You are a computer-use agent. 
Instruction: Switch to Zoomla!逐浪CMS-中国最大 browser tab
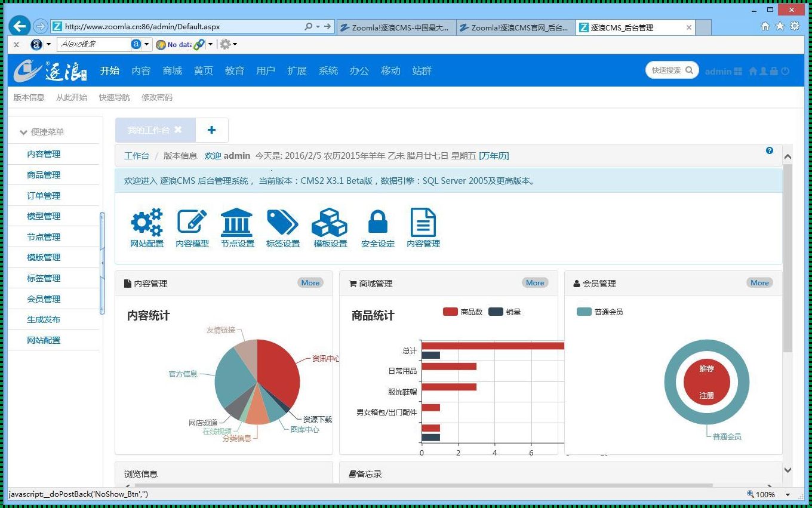397,27
